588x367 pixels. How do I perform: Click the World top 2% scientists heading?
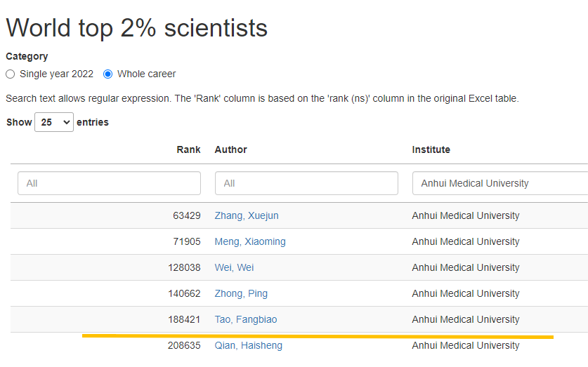(x=137, y=27)
